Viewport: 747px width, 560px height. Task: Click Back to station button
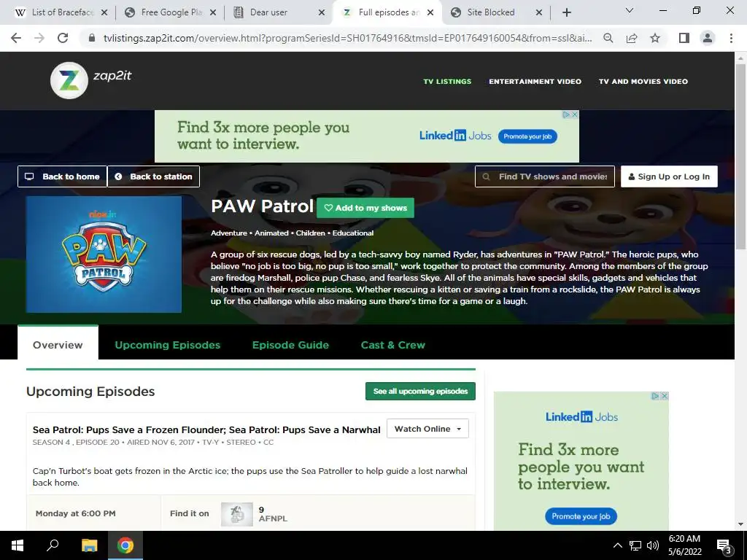pyautogui.click(x=153, y=176)
